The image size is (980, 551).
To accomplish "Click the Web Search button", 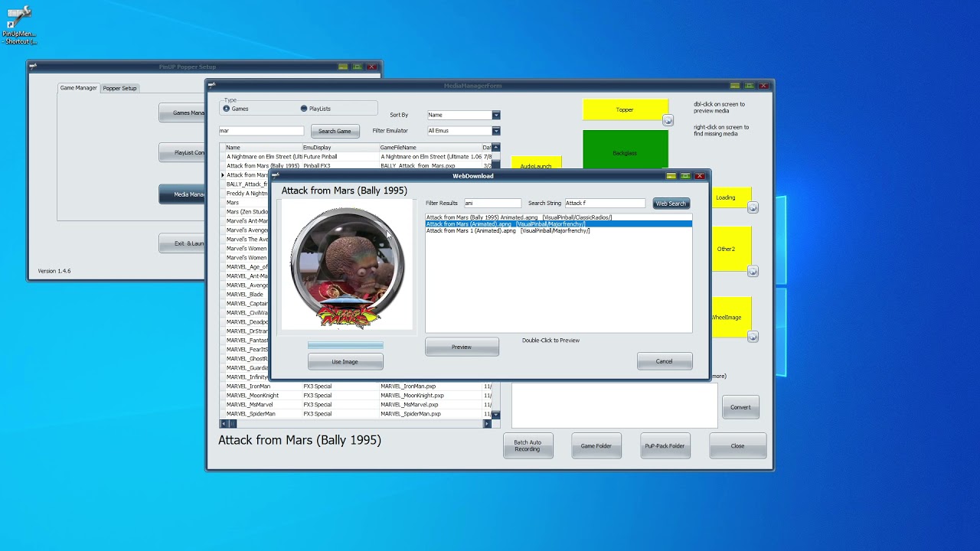I will click(671, 204).
